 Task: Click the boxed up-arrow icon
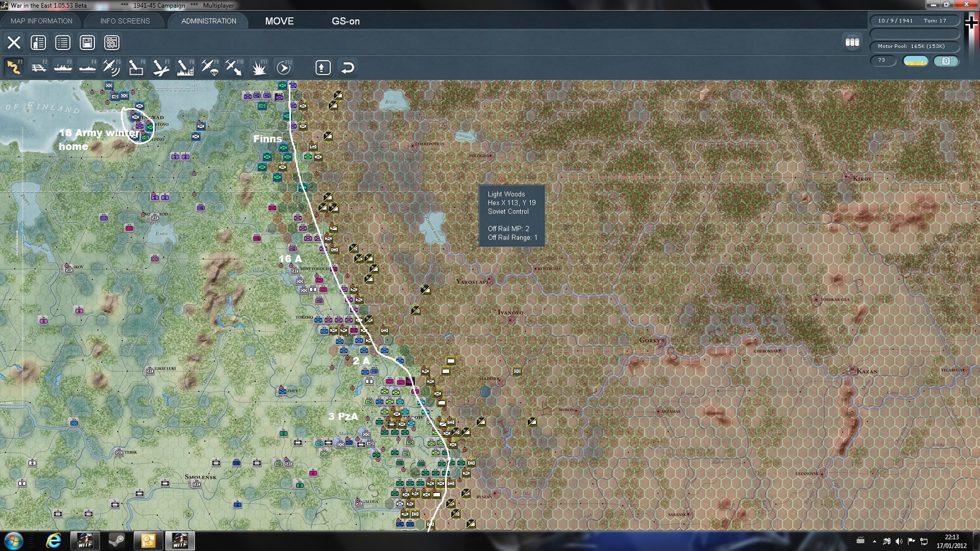click(323, 67)
